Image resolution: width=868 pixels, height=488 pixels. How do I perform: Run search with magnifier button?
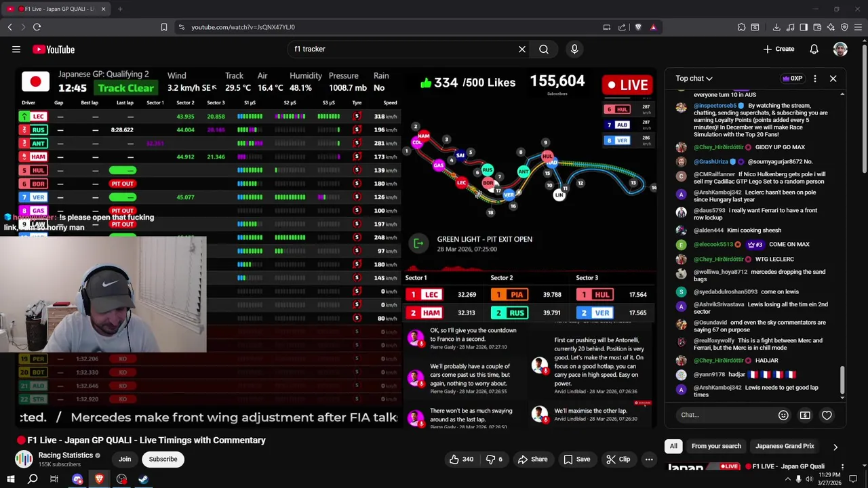click(x=544, y=49)
